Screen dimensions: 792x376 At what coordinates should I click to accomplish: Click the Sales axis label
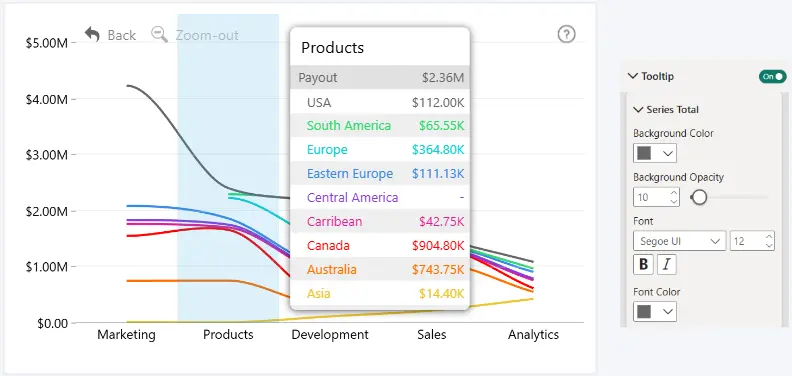click(432, 335)
